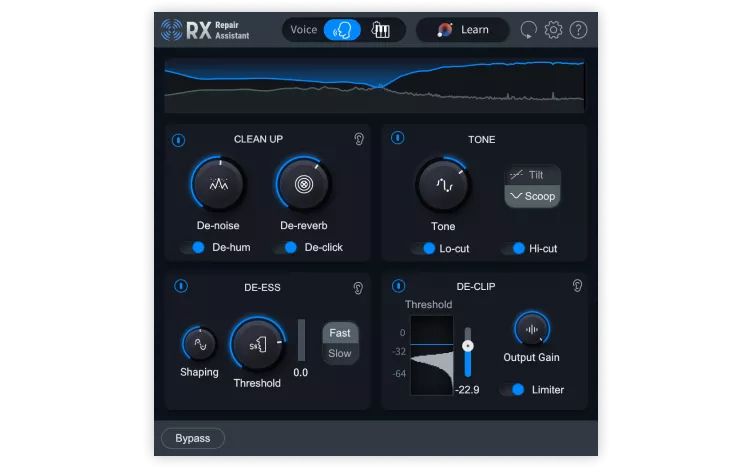The image size is (752, 468).
Task: Select the Voice mode head icon
Action: [x=342, y=30]
